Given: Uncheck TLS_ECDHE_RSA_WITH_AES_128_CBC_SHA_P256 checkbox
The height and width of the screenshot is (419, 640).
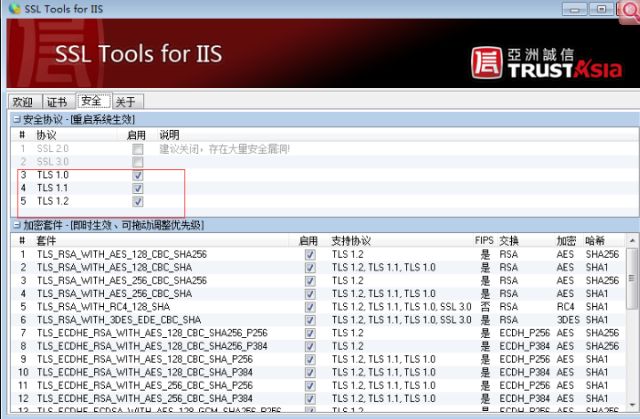Looking at the screenshot, I should (310, 359).
